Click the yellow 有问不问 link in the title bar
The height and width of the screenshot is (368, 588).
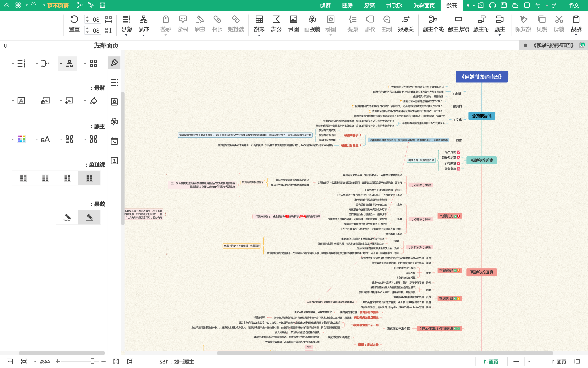tap(58, 5)
